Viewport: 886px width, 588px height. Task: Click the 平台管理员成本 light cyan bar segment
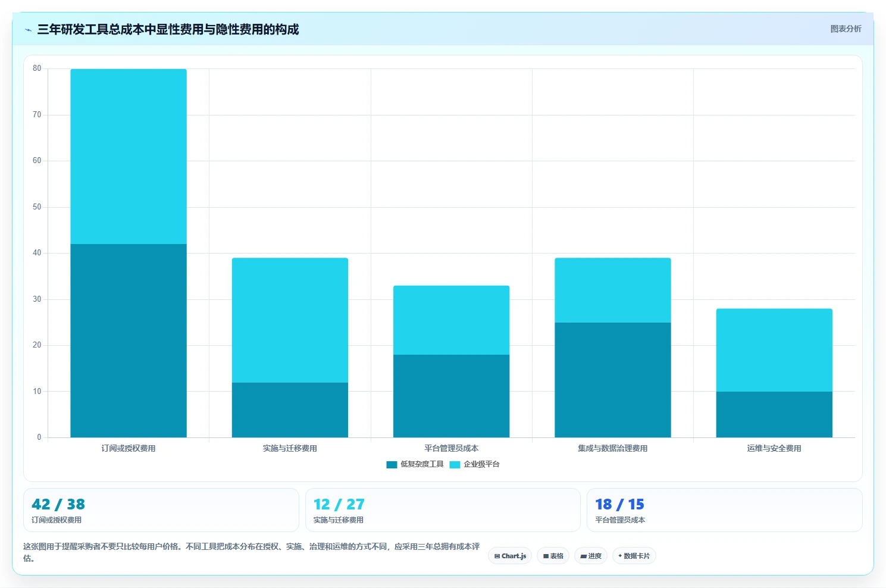click(451, 320)
